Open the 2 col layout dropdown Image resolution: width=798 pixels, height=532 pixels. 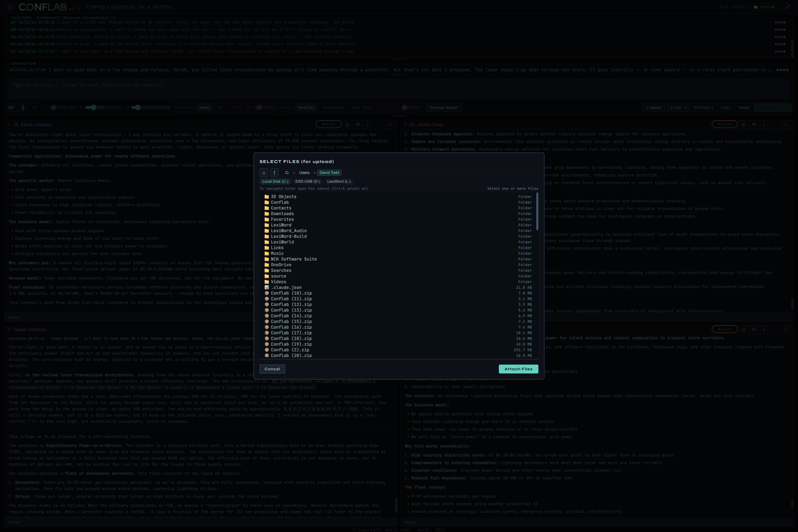tap(678, 107)
